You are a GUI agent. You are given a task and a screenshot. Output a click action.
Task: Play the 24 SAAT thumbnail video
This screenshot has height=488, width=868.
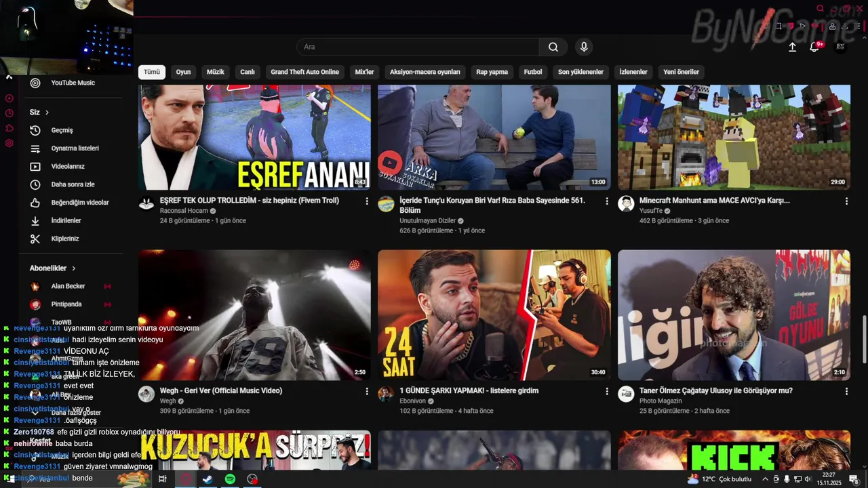click(494, 315)
